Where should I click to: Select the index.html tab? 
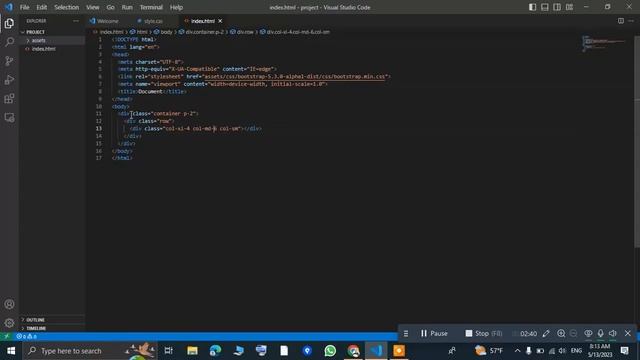point(203,21)
